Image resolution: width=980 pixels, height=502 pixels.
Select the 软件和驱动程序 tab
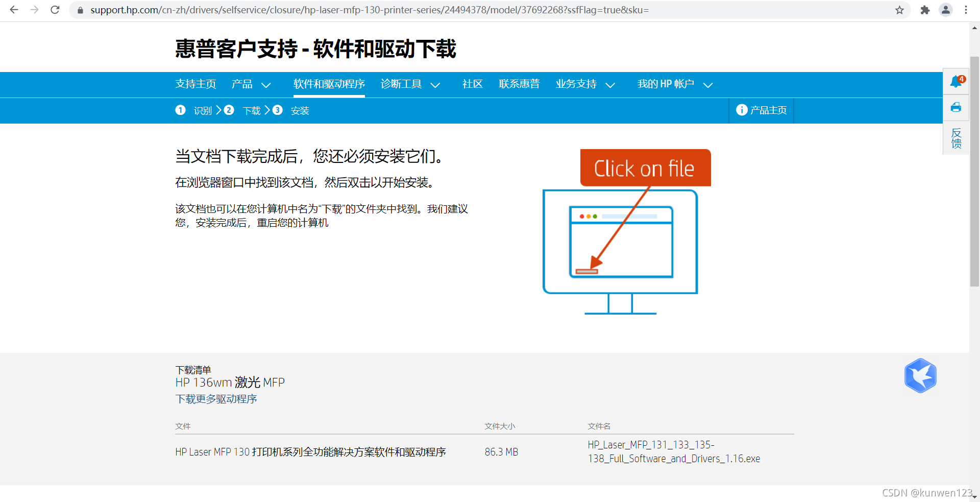pos(329,84)
